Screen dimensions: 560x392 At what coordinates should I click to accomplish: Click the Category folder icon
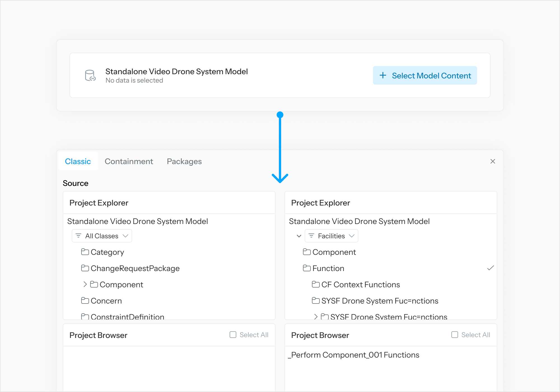coord(85,252)
